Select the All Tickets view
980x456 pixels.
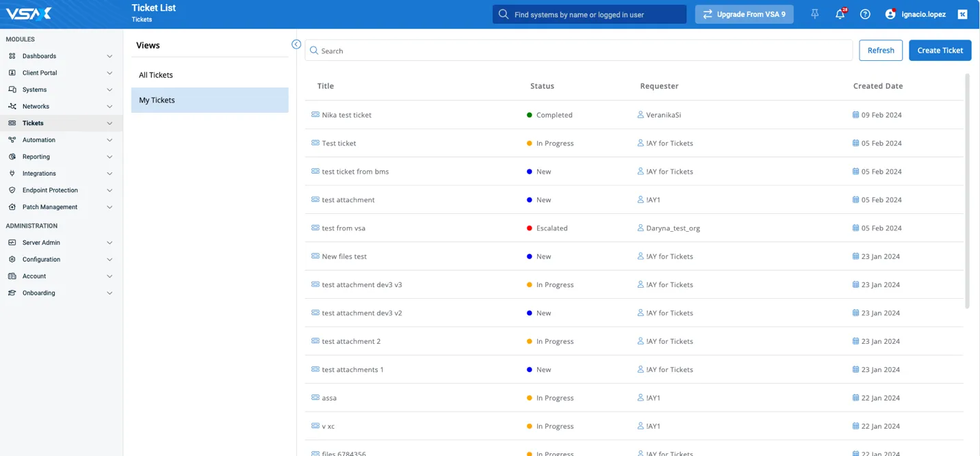click(x=156, y=75)
